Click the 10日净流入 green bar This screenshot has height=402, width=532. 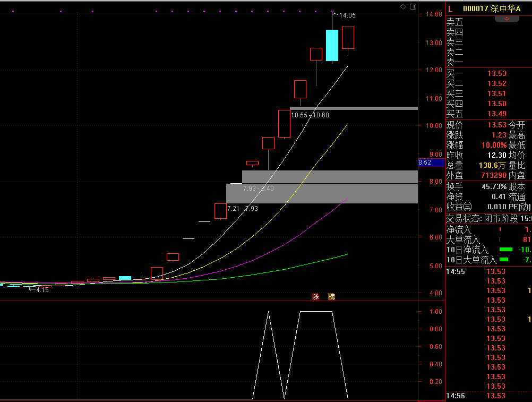(x=506, y=250)
